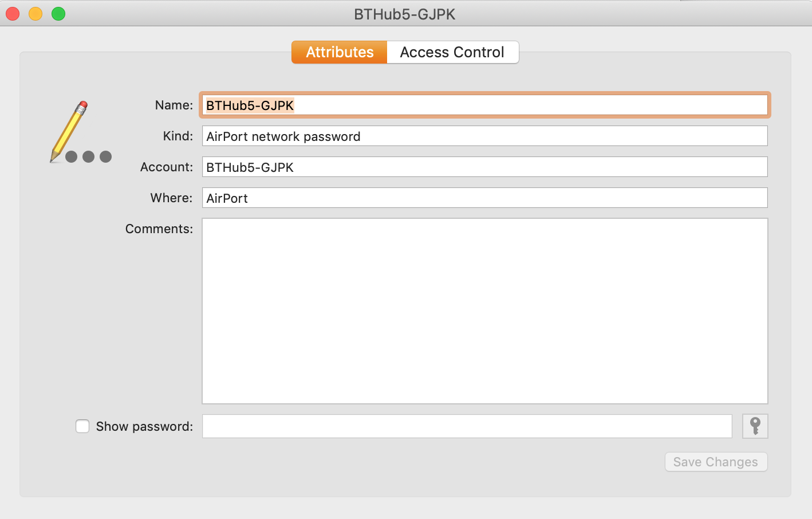Click inside the Comments text area
This screenshot has width=812, height=519.
pos(484,311)
